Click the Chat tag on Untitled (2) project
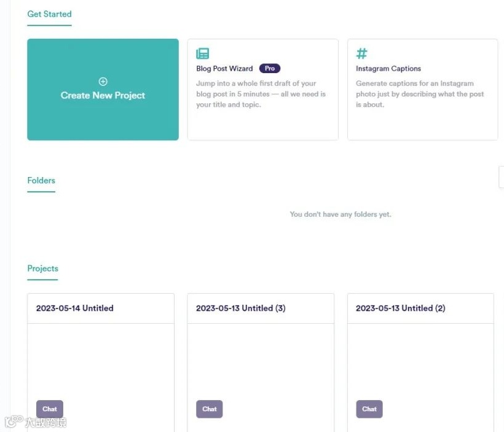The height and width of the screenshot is (432, 504). 369,409
